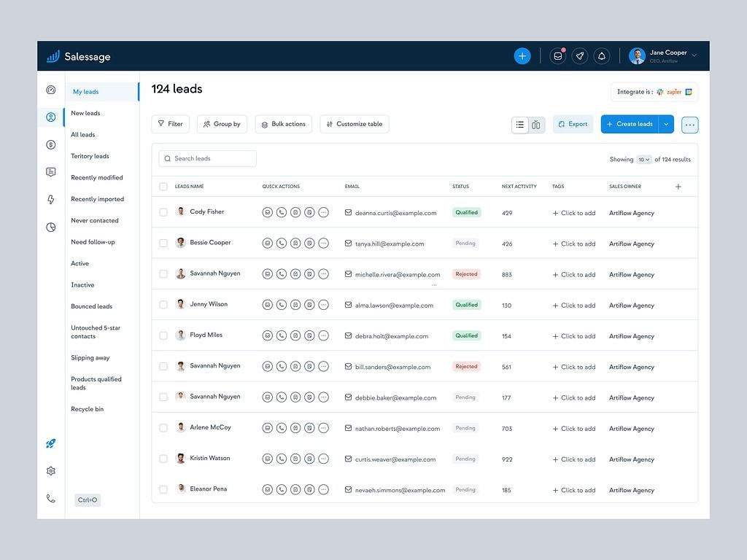Click the phone quick action for Cody Fisher
747x560 pixels.
pyautogui.click(x=281, y=213)
